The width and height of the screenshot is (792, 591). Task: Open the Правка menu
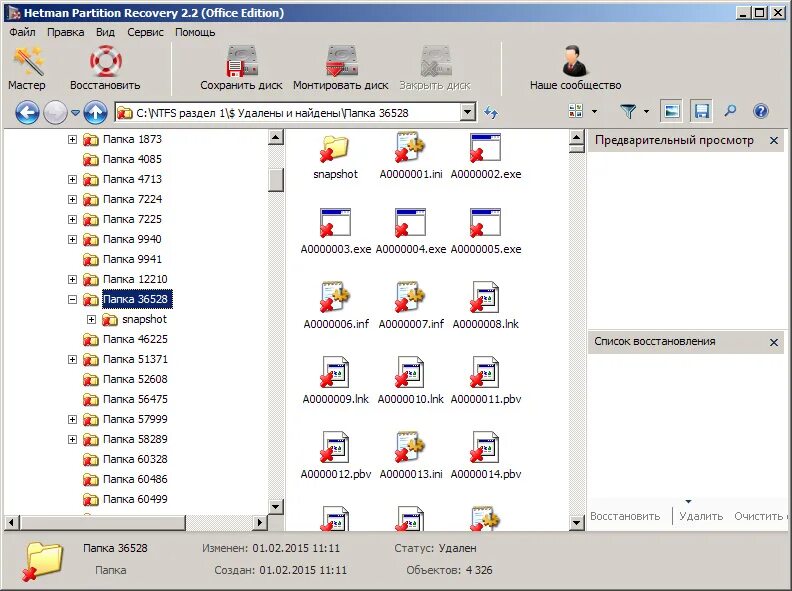(x=66, y=32)
